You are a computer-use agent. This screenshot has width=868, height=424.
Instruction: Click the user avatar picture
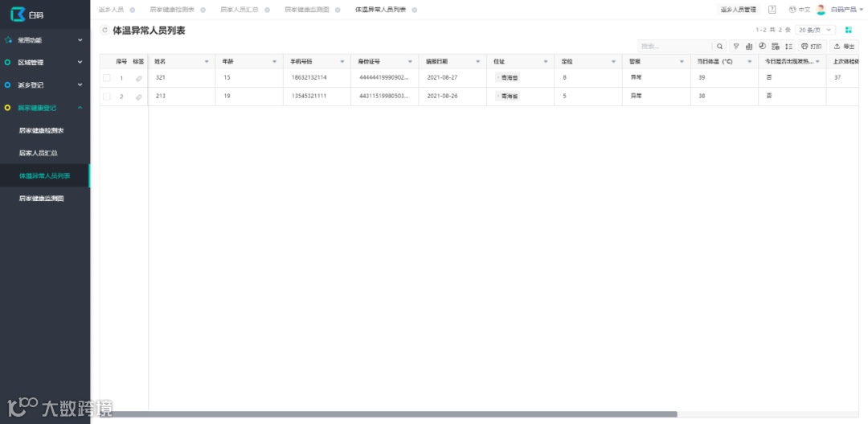(x=821, y=10)
